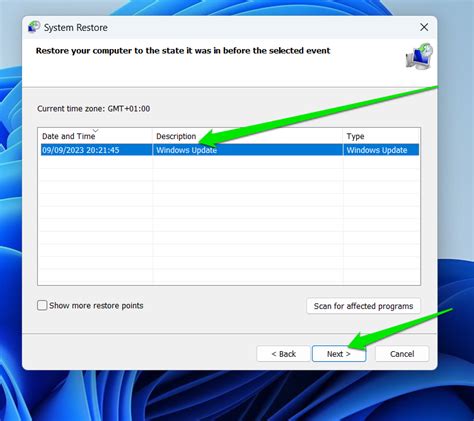Click the System Restore title bar icon
Viewport: 474px width, 421px height.
(x=34, y=27)
